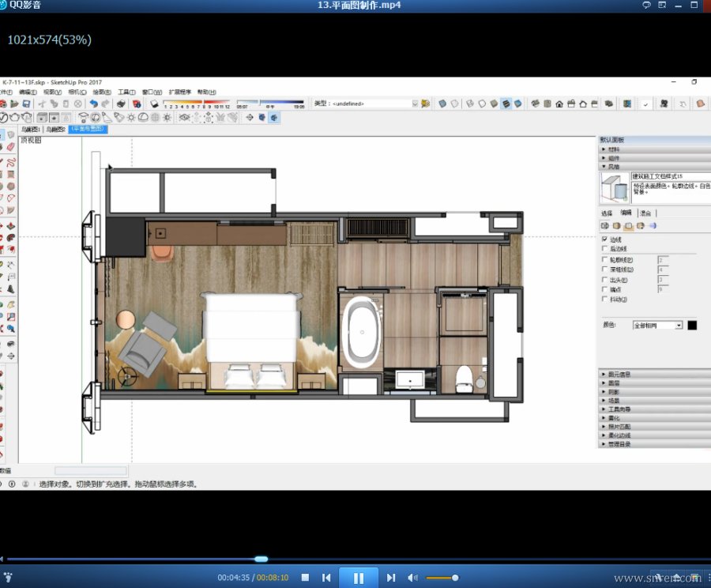
Task: Click the Shaded With Textures style icon
Action: [x=506, y=104]
